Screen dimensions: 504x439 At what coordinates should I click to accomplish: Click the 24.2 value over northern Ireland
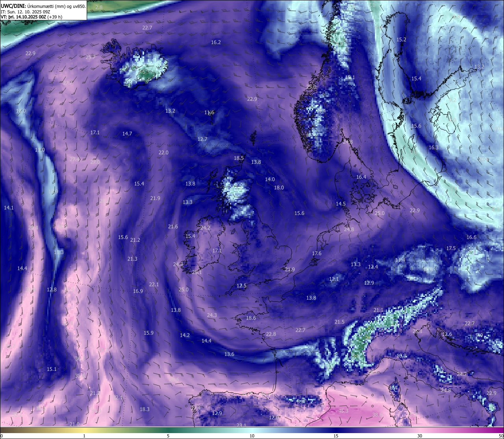205,228
